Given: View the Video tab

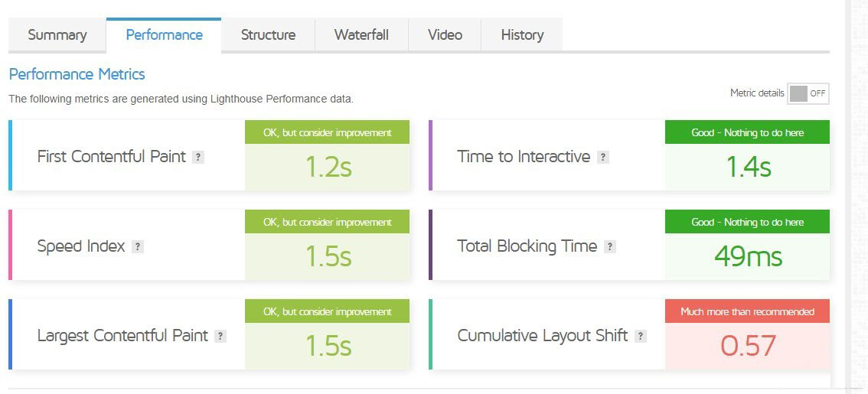Looking at the screenshot, I should (445, 35).
